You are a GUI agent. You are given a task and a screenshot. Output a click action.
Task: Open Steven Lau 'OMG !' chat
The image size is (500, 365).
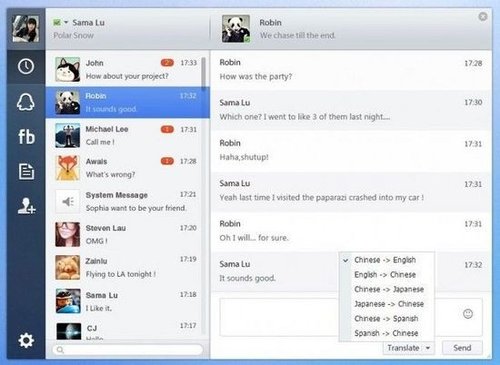pyautogui.click(x=127, y=234)
